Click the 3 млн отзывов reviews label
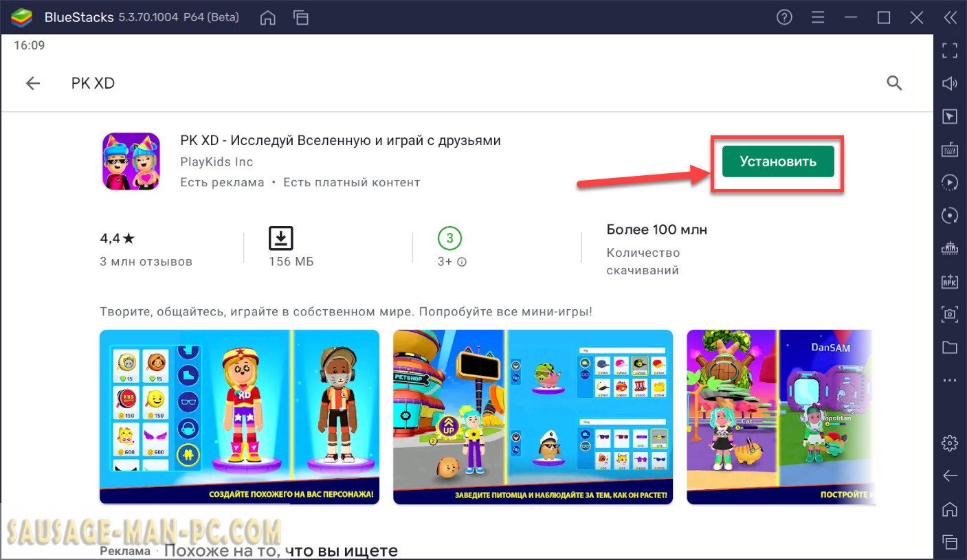967x560 pixels. pos(146,262)
